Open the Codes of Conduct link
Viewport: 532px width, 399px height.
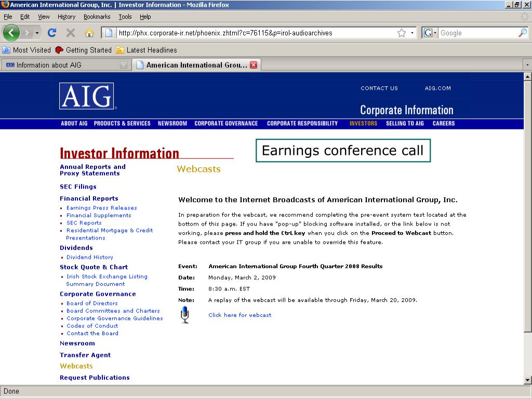click(x=92, y=326)
